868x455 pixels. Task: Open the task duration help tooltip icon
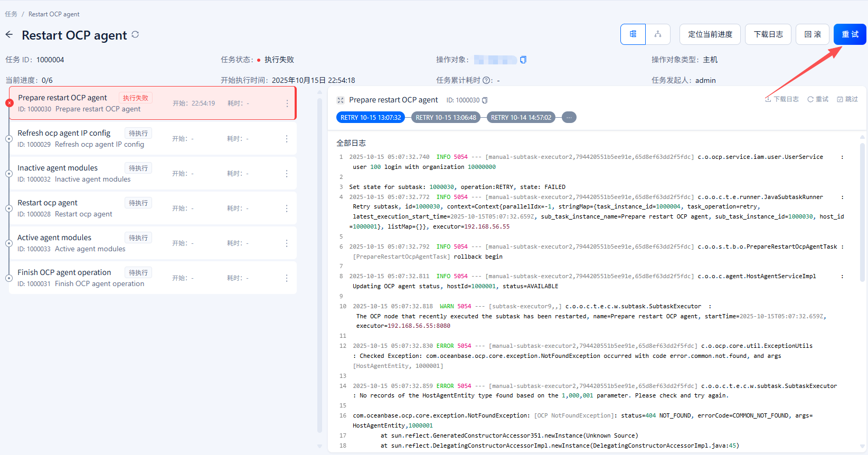486,80
